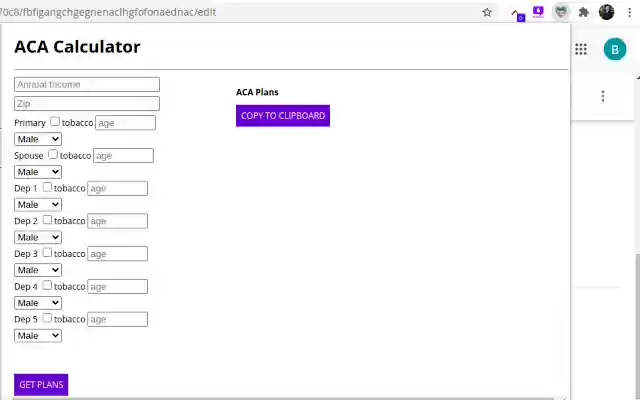Open the Spouse gender dropdown
The width and height of the screenshot is (640, 400).
(x=38, y=172)
